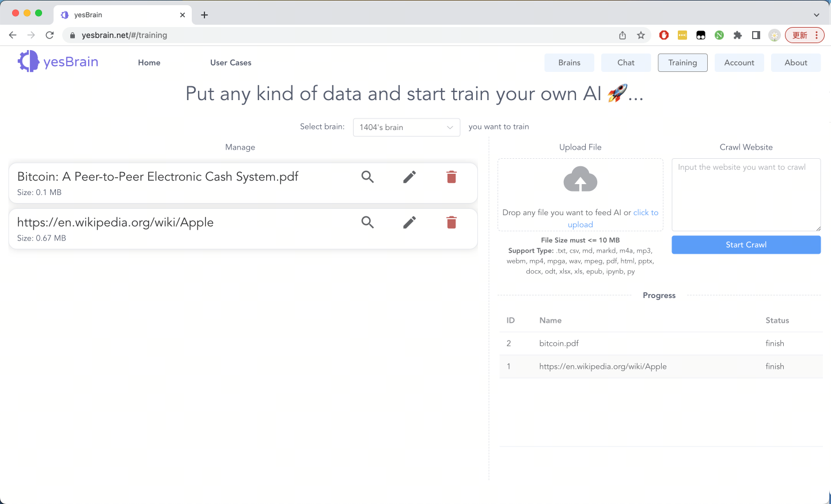Image resolution: width=831 pixels, height=504 pixels.
Task: Open the User Cases menu item
Action: tap(231, 63)
